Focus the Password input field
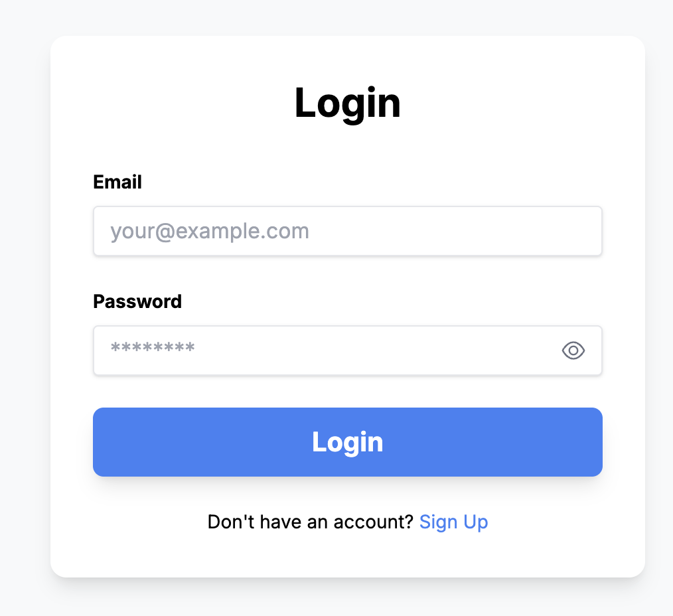This screenshot has height=616, width=673. coord(325,350)
